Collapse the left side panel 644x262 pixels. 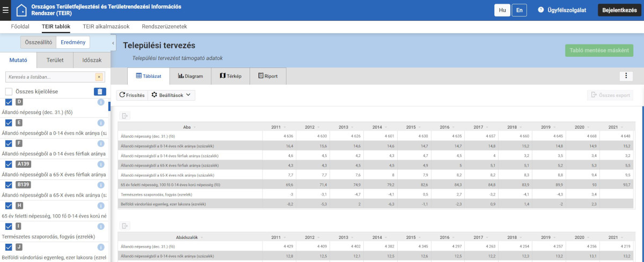pos(113,42)
